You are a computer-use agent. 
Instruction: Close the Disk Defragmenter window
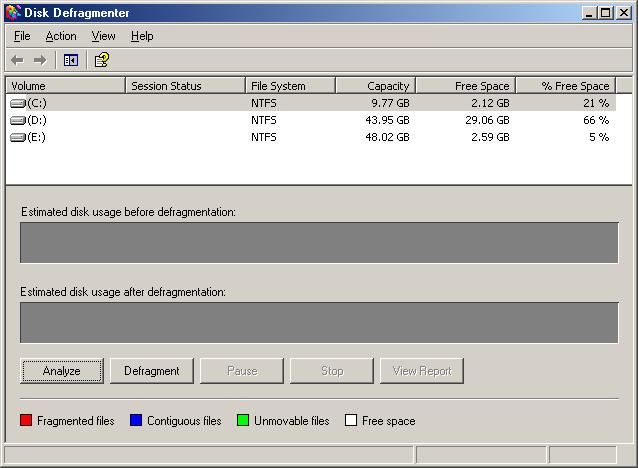[x=623, y=13]
